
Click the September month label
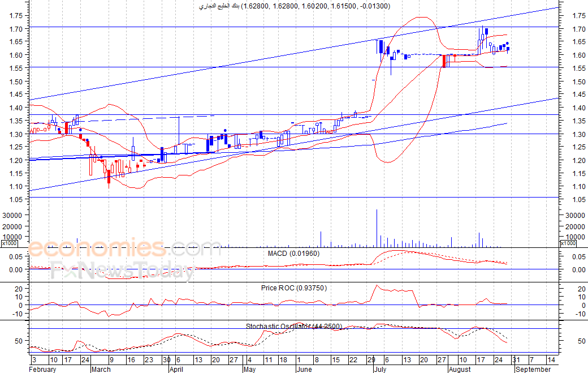tap(533, 369)
